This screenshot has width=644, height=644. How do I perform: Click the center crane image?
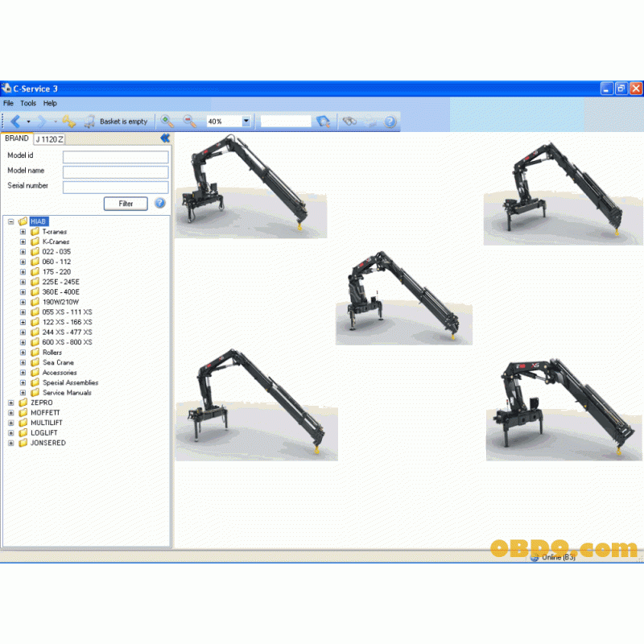(x=404, y=298)
